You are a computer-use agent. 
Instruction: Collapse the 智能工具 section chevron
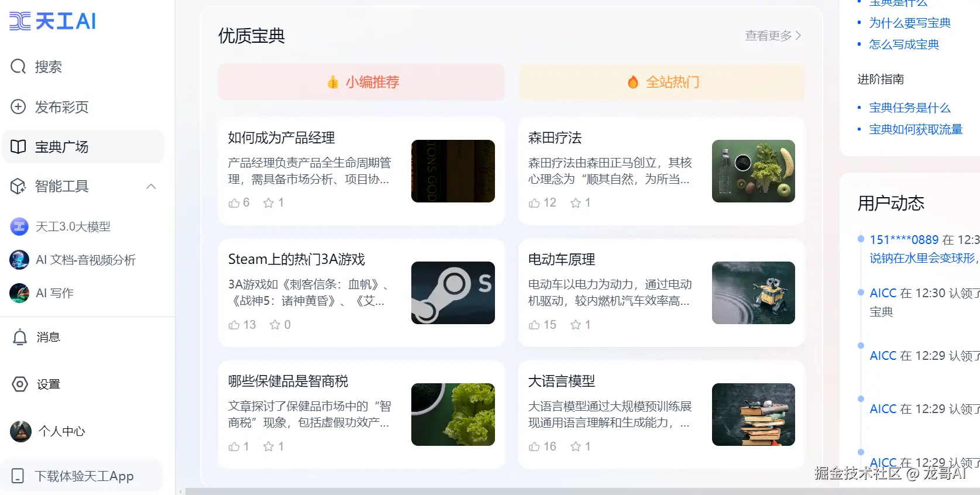[151, 186]
